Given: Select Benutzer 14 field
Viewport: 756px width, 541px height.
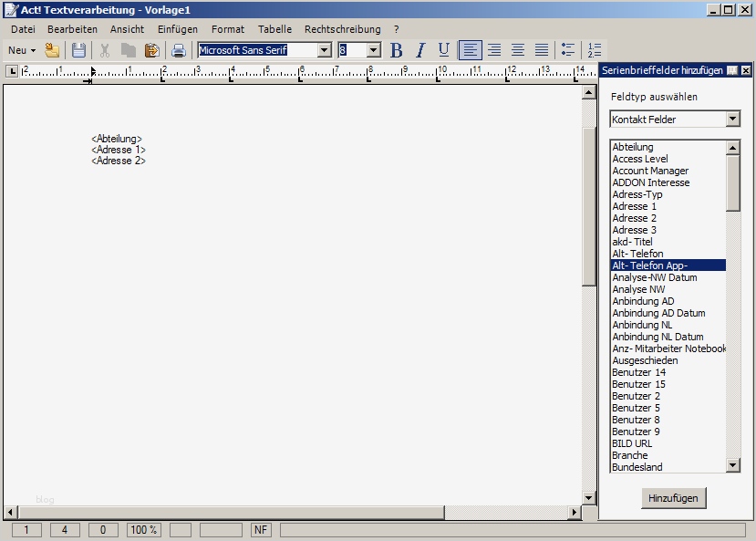Looking at the screenshot, I should pyautogui.click(x=668, y=372).
